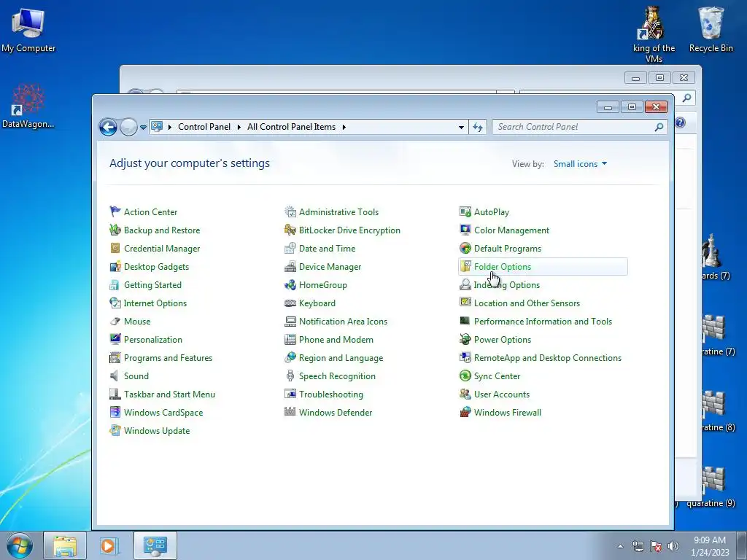Open the Keyboard icon
This screenshot has width=747, height=560.
(290, 303)
